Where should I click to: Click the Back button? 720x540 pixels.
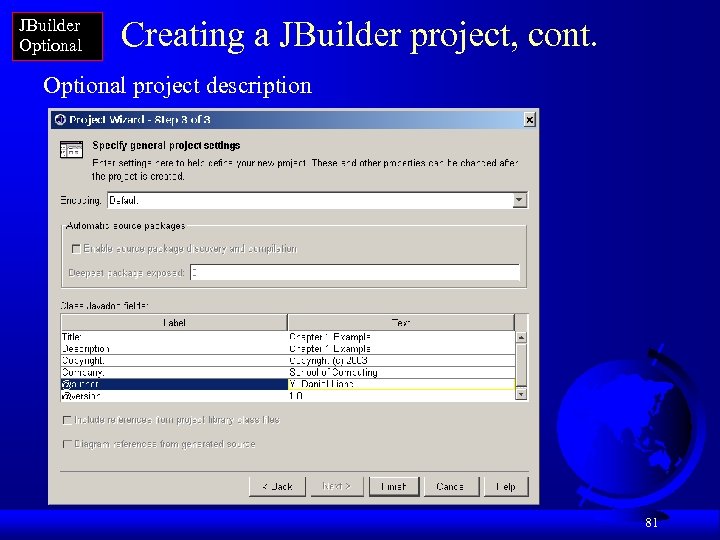(x=277, y=487)
